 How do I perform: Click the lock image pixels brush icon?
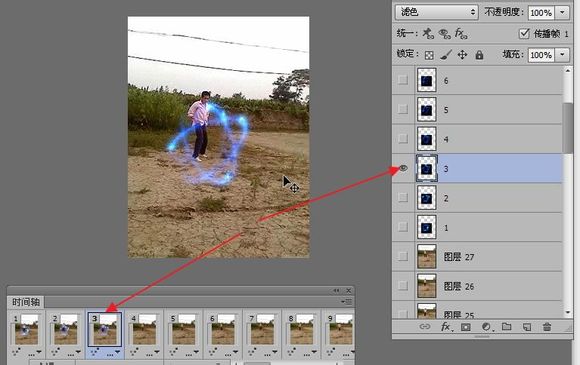coord(446,55)
